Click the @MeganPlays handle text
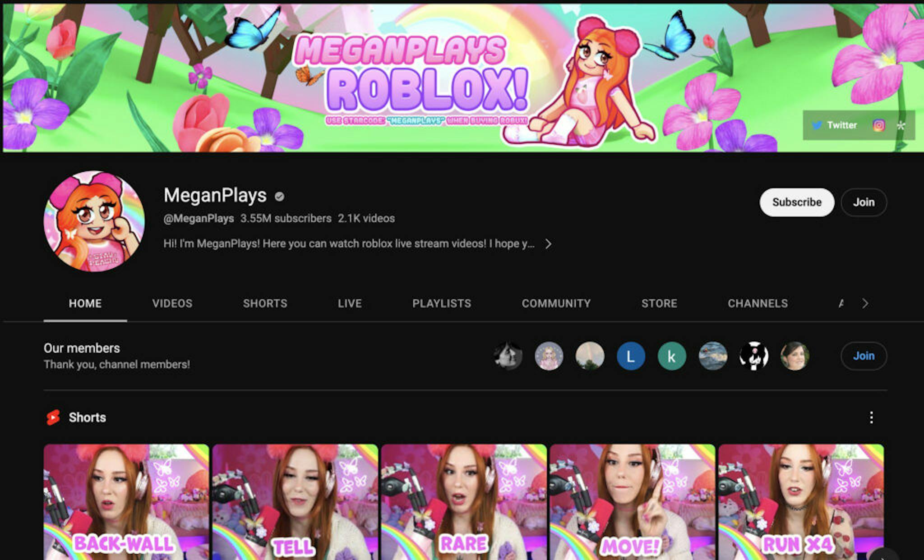924x560 pixels. (x=199, y=219)
